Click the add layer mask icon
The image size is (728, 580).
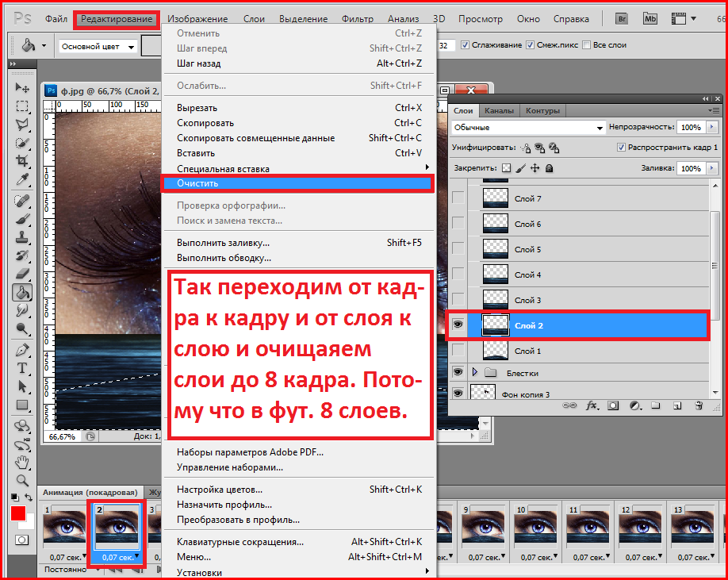pos(613,406)
